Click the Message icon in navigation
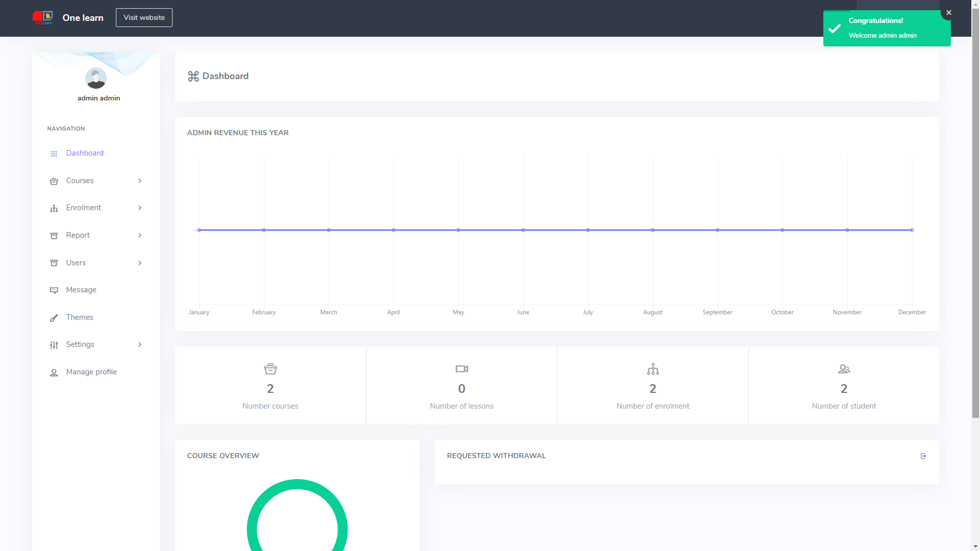This screenshot has height=551, width=980. (54, 290)
